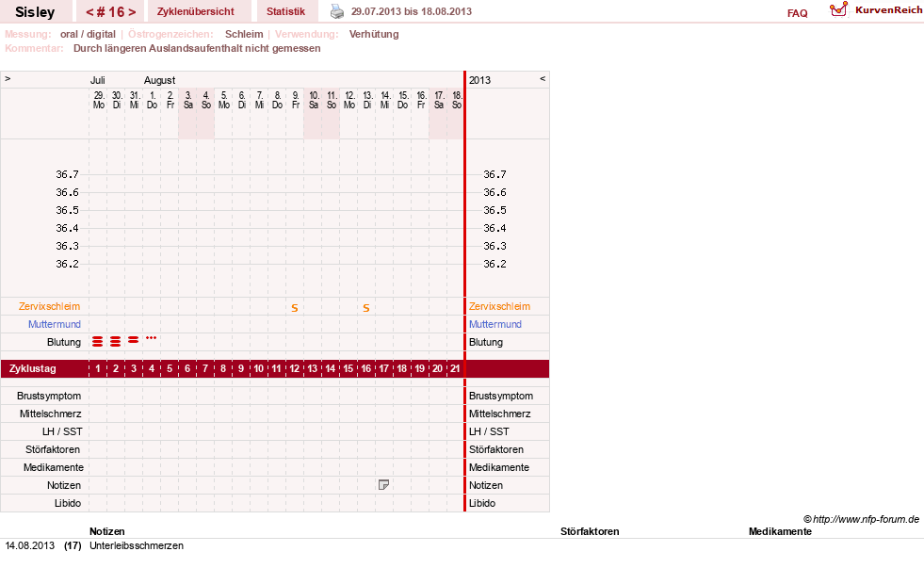The height and width of the screenshot is (568, 924).
Task: Click the left Brustsymptom row label
Action: (x=49, y=396)
